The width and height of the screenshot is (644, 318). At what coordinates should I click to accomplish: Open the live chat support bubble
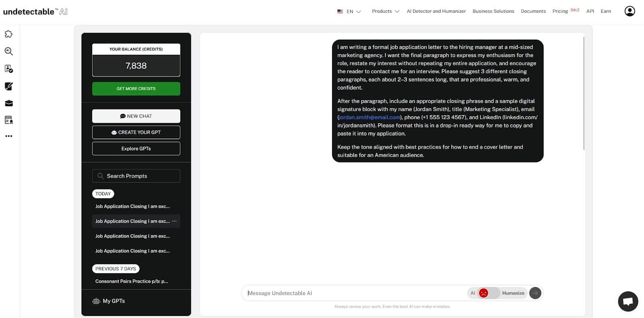628,301
